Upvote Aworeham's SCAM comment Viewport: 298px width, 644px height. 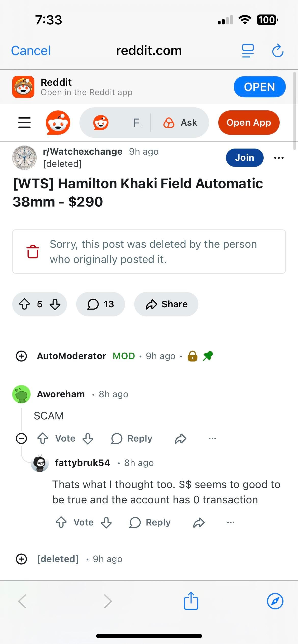(x=43, y=438)
